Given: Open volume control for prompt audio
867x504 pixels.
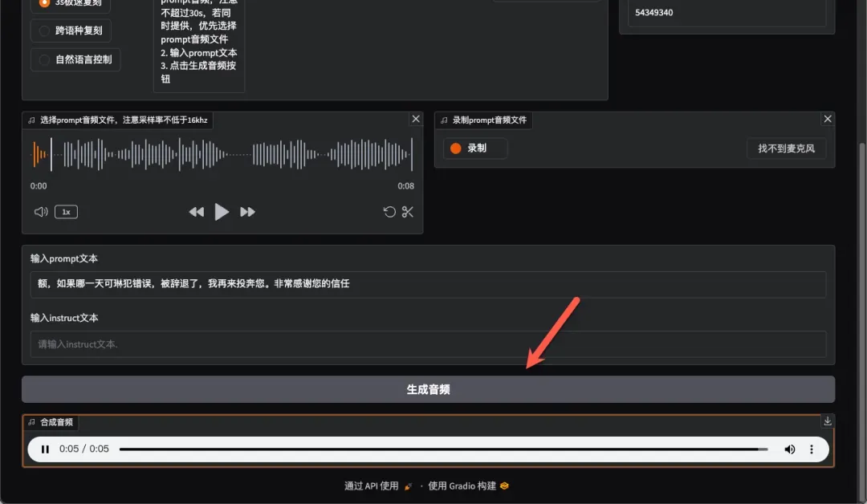Looking at the screenshot, I should tap(41, 212).
